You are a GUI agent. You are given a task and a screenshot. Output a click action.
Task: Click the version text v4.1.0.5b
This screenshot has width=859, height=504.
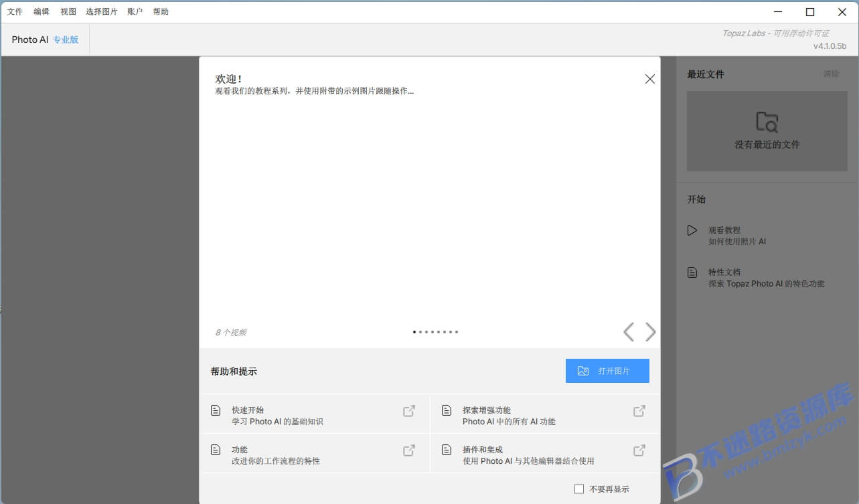point(830,46)
